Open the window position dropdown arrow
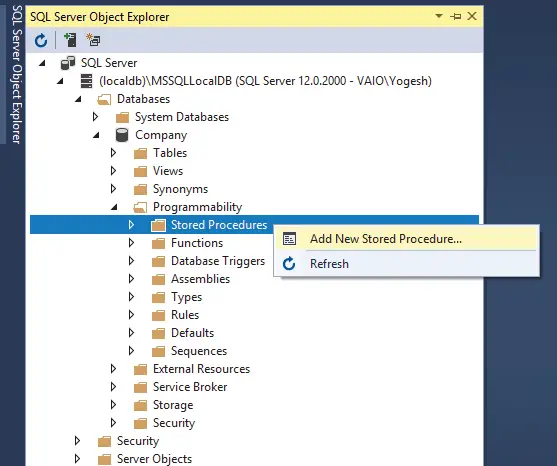The image size is (557, 466). click(x=439, y=16)
